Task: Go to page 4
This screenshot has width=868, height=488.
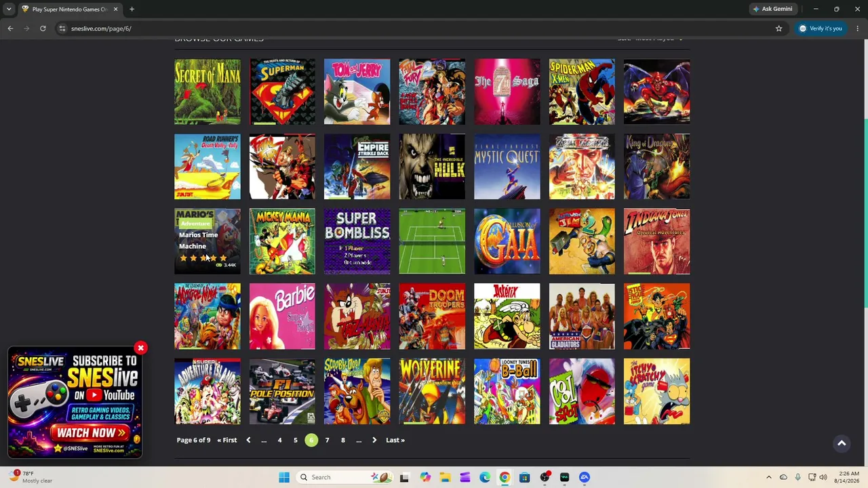Action: (x=279, y=441)
